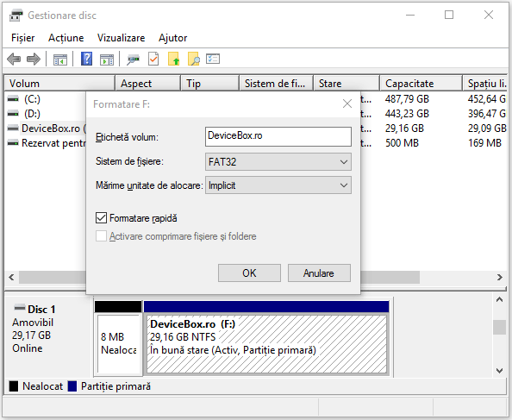Screen dimensions: 512x420
Task: Sort by the Sistem de fi... column header
Action: click(x=276, y=84)
